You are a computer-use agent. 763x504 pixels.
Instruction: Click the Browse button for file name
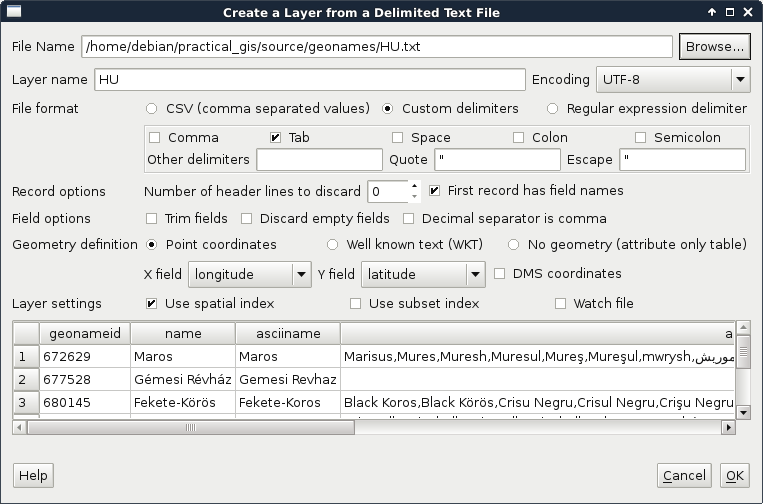click(714, 46)
